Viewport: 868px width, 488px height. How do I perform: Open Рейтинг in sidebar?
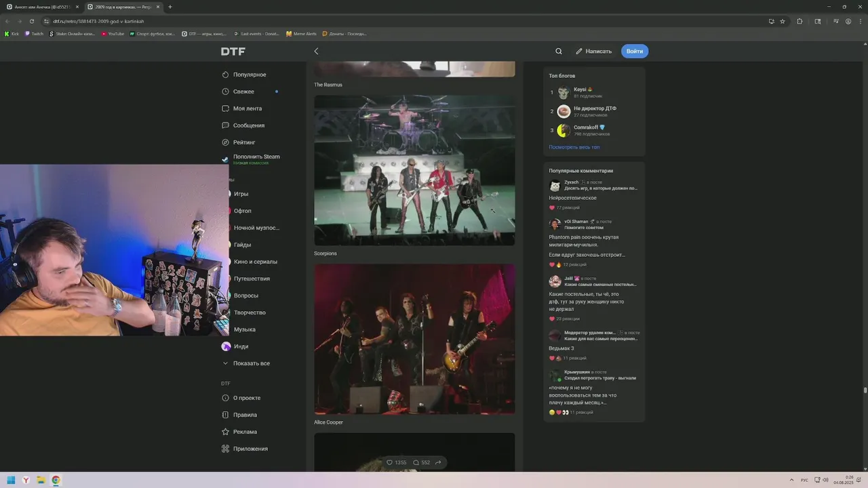click(244, 142)
